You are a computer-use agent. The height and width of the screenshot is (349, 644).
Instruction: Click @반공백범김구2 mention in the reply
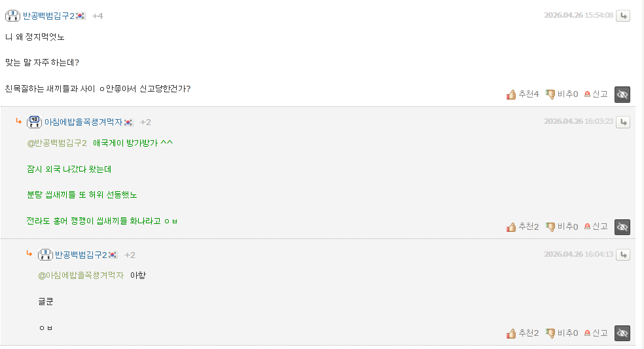click(57, 143)
